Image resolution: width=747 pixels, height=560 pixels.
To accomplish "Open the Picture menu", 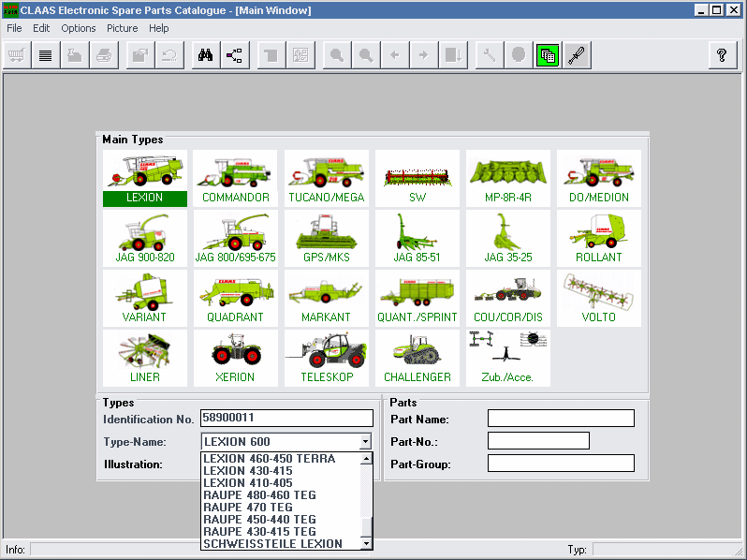I will tap(122, 29).
